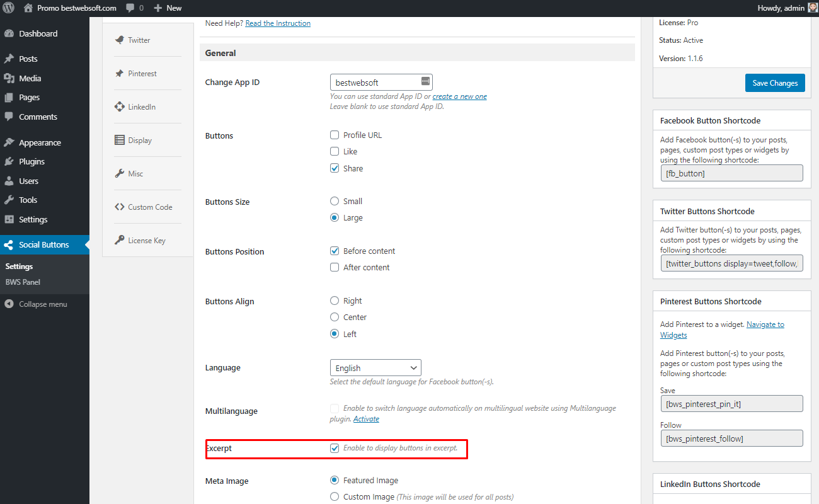Click the General section heading
The width and height of the screenshot is (819, 504).
[x=220, y=53]
